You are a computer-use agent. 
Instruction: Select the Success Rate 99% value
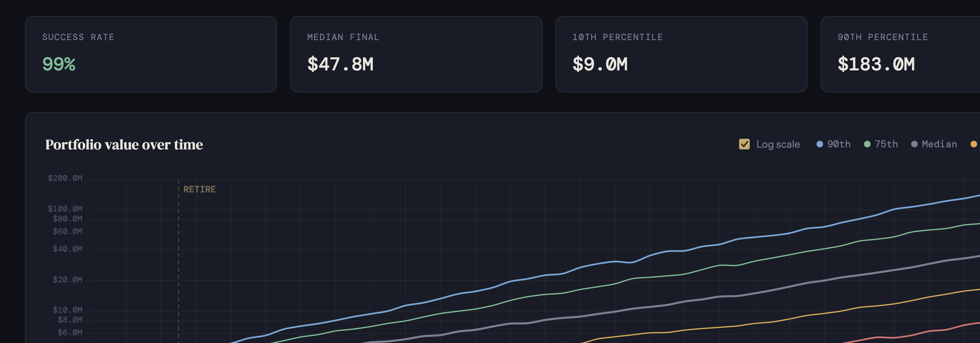[x=59, y=64]
